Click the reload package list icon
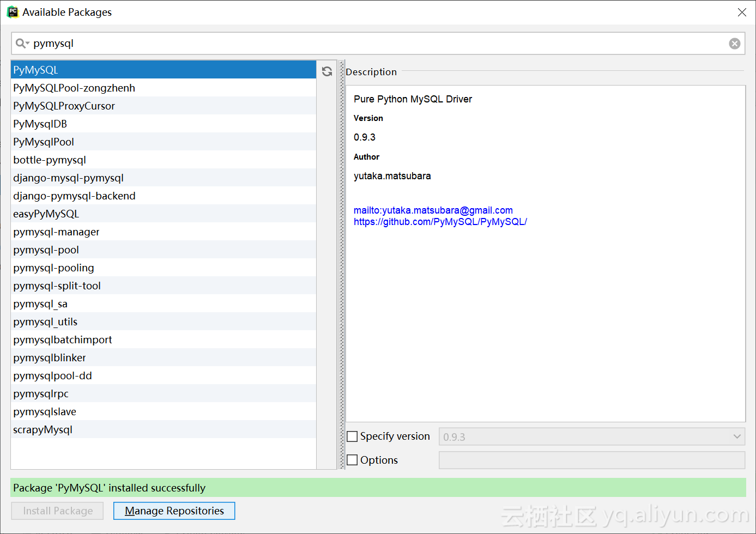 pos(327,71)
